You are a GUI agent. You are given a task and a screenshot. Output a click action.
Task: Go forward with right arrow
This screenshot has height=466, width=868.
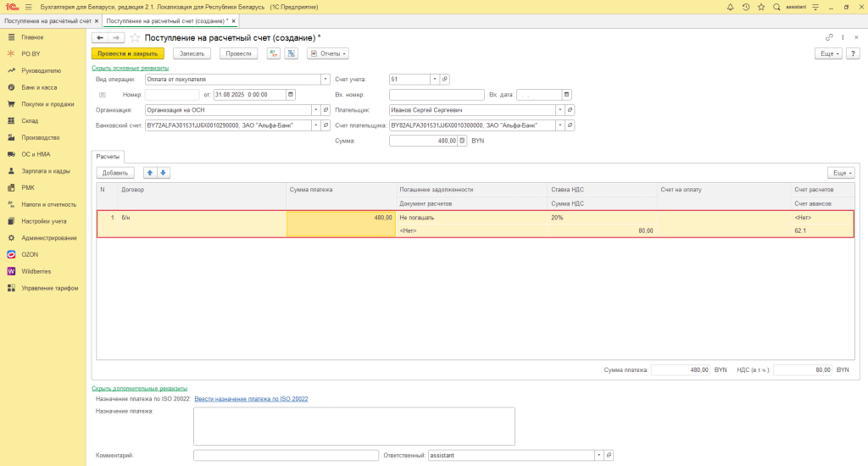[x=115, y=37]
